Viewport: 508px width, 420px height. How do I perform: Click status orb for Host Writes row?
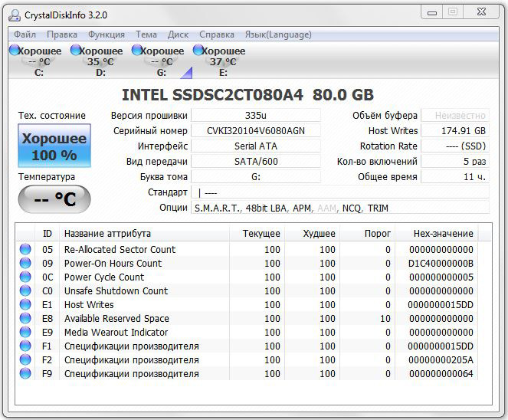(x=25, y=304)
